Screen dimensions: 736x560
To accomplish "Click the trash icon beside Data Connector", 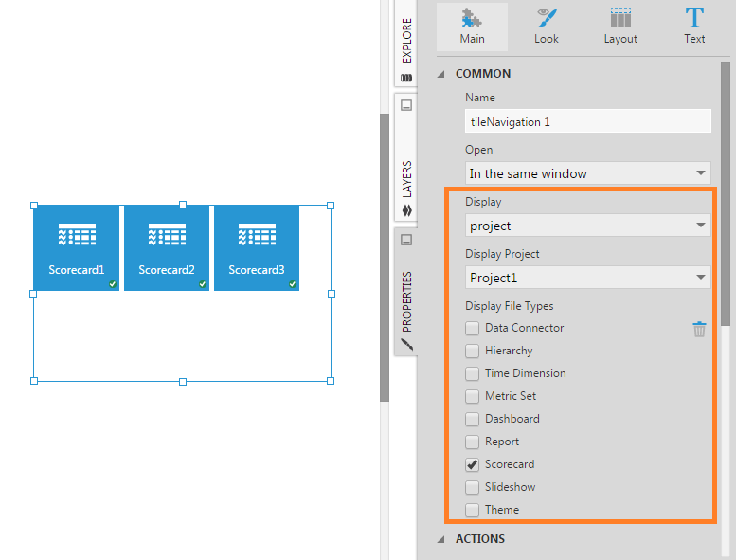I will coord(699,329).
